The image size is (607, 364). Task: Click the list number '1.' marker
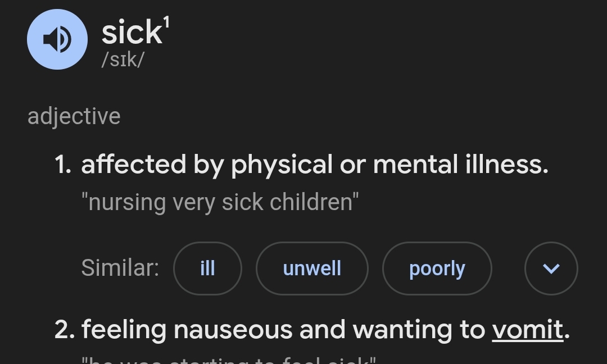(63, 165)
